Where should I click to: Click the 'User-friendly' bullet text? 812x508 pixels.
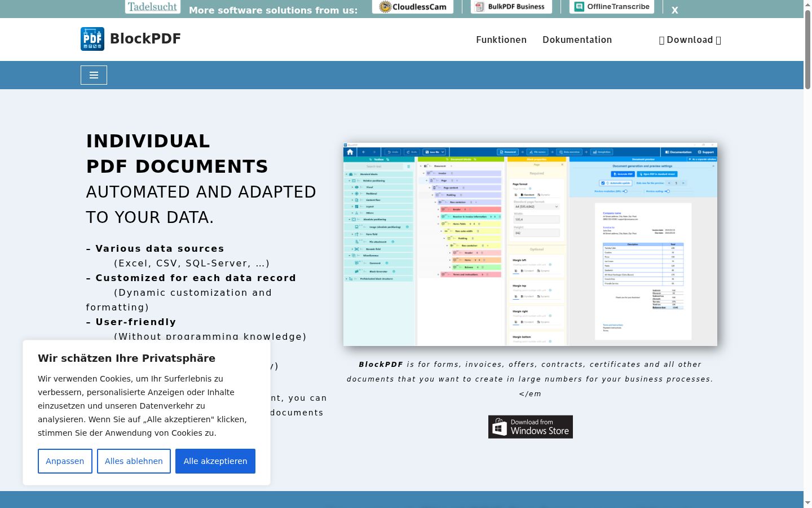point(136,322)
